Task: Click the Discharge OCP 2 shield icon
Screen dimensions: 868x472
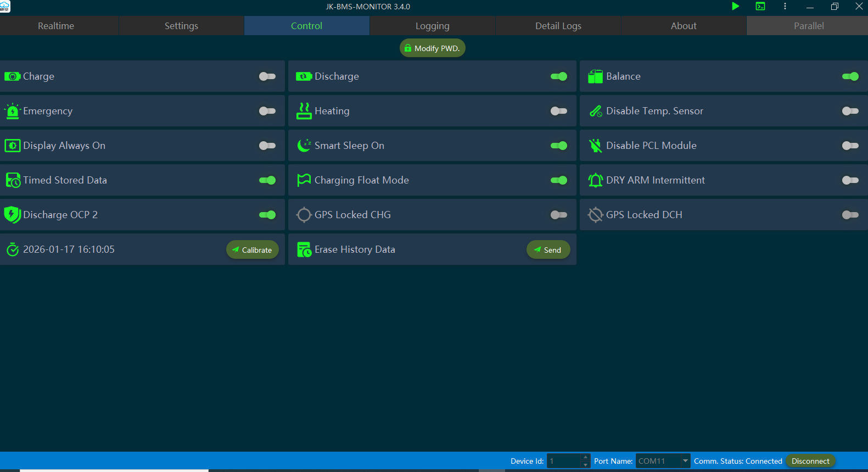Action: pos(12,215)
